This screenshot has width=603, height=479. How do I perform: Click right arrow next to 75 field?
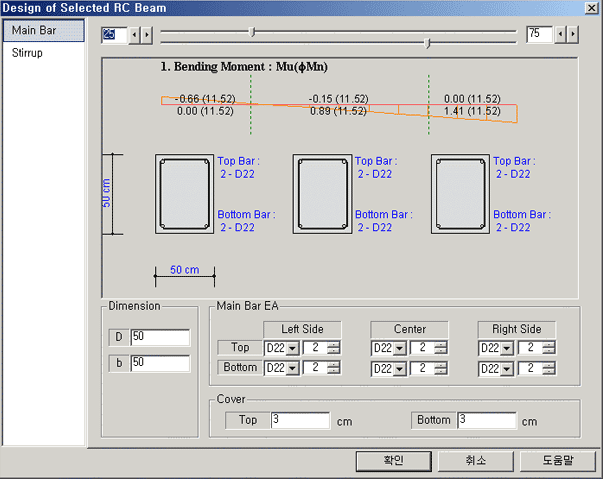pyautogui.click(x=573, y=34)
